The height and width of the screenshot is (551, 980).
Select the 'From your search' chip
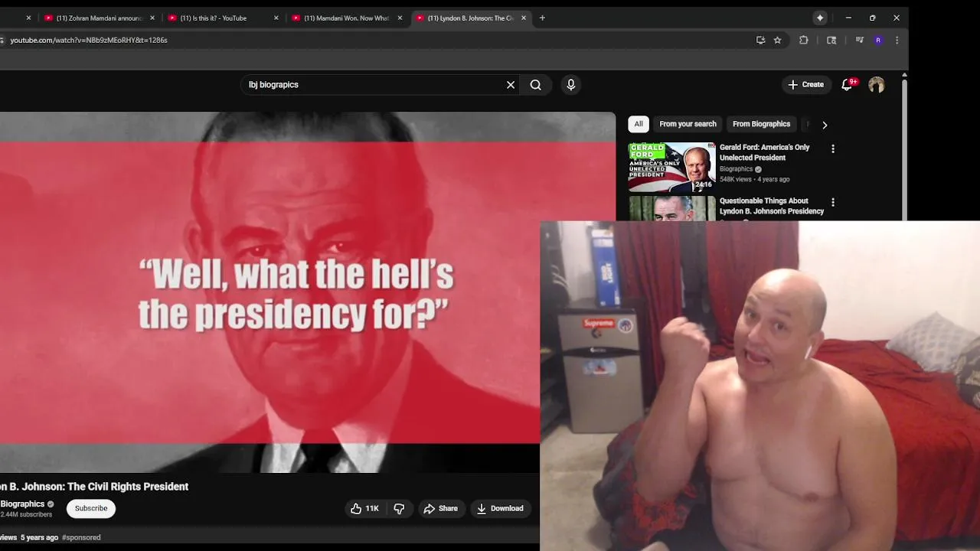(688, 124)
